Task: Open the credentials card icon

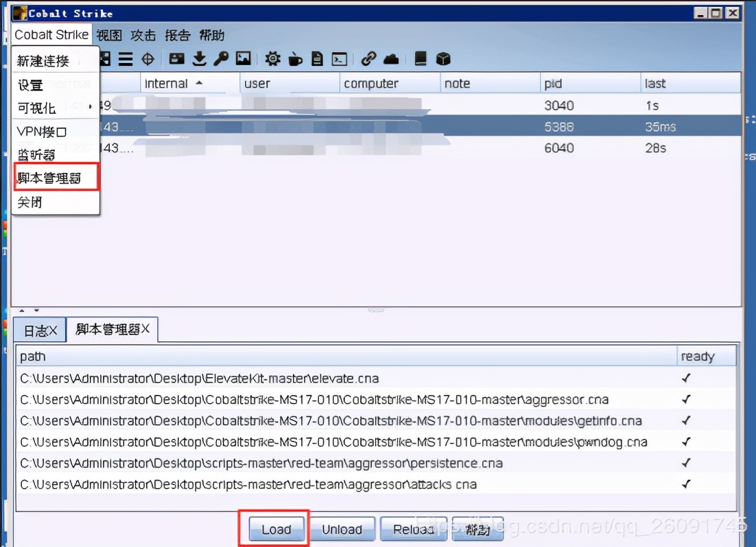Action: (x=176, y=59)
